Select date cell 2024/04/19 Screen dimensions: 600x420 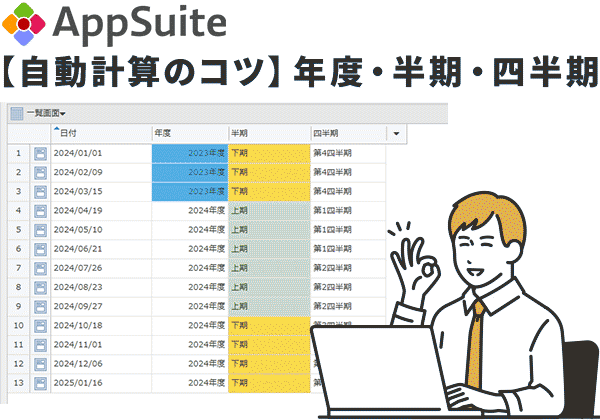(101, 211)
